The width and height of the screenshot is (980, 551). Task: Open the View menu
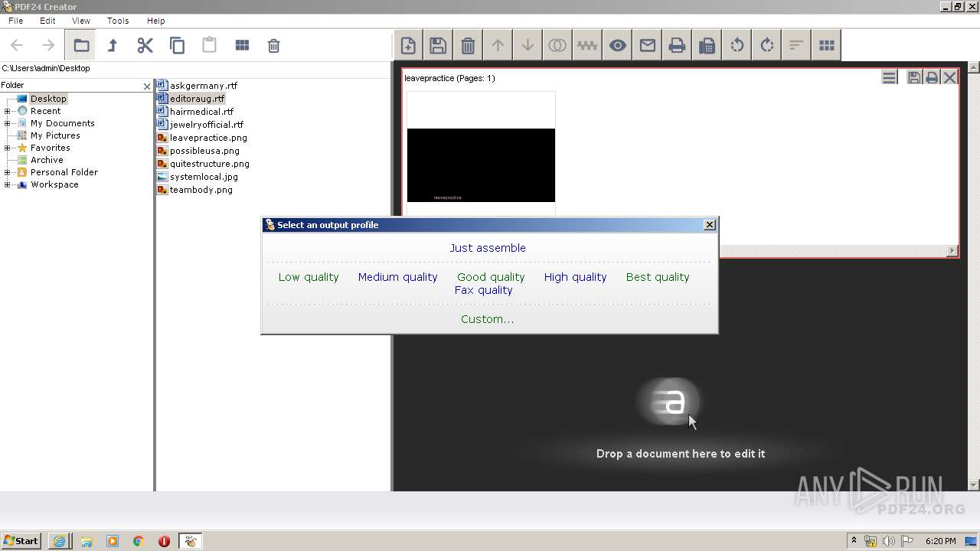point(80,21)
